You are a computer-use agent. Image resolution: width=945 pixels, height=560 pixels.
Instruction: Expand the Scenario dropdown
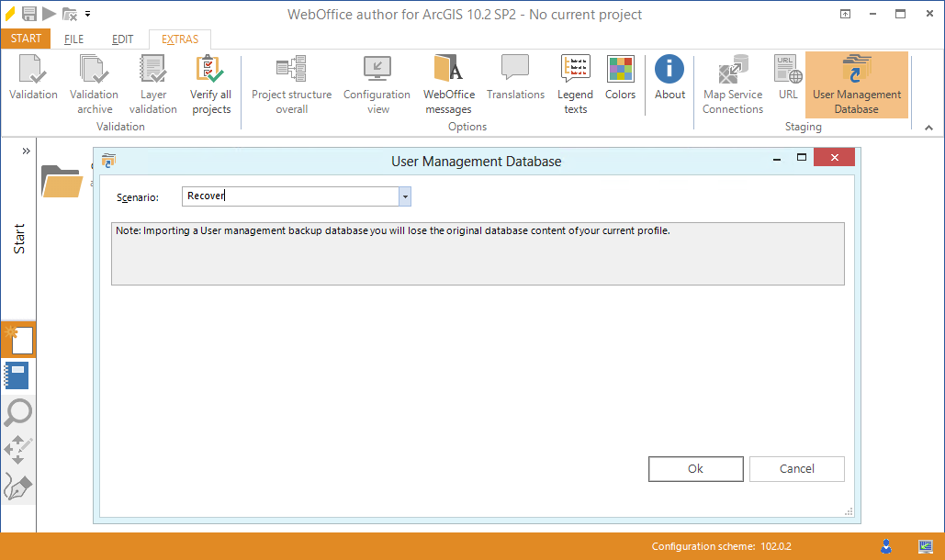404,196
